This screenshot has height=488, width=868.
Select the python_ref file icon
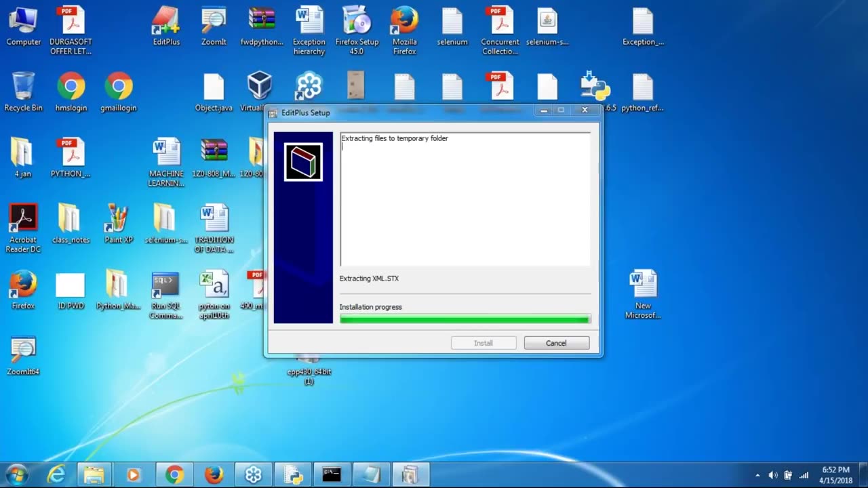click(x=643, y=92)
